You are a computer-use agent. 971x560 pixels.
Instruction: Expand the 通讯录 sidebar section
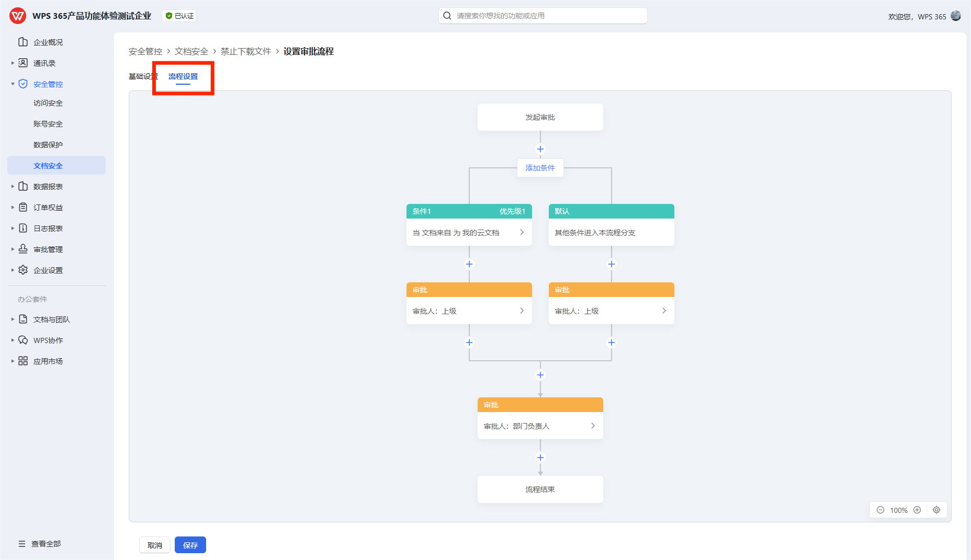click(x=13, y=63)
